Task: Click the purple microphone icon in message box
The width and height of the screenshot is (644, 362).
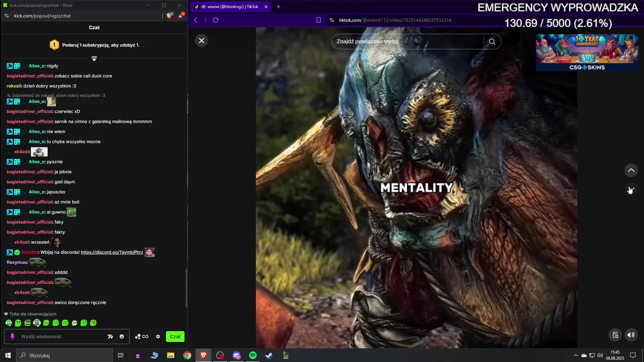Action: (x=13, y=336)
